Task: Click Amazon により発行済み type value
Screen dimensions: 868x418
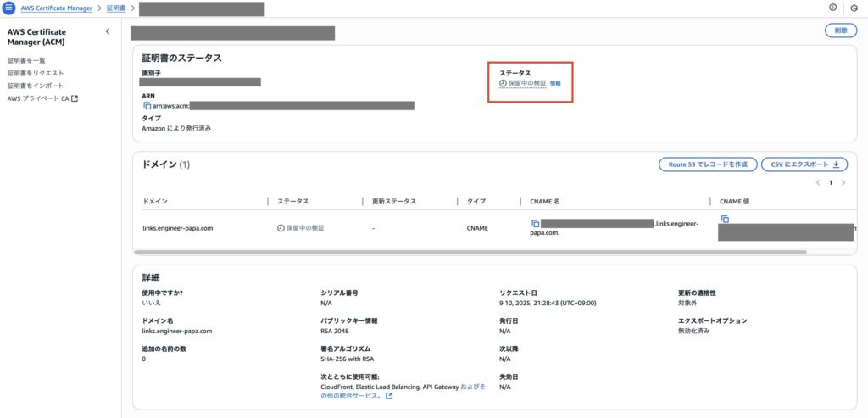Action: point(176,128)
